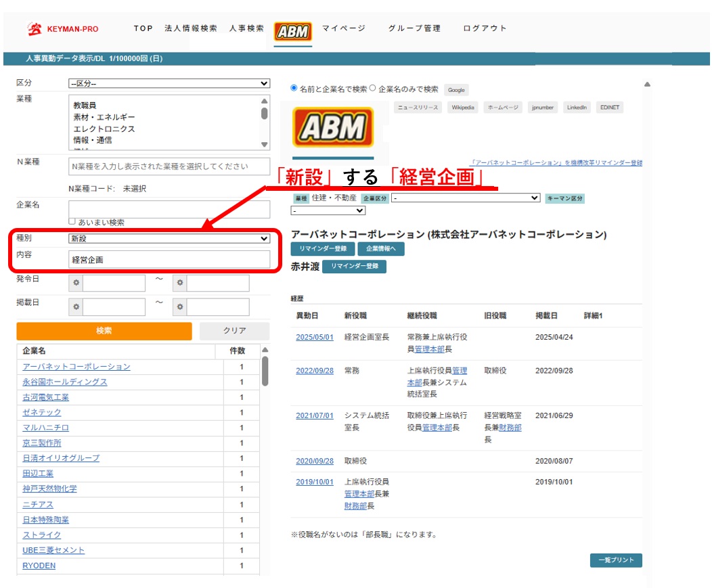Select 企業名のみで検索 radio button
712x588 pixels.
pyautogui.click(x=372, y=88)
